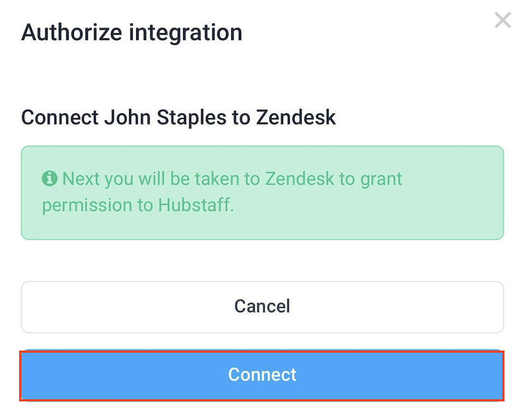Viewport: 517px width, 420px height.
Task: Click the blue Connect button
Action: pyautogui.click(x=262, y=376)
